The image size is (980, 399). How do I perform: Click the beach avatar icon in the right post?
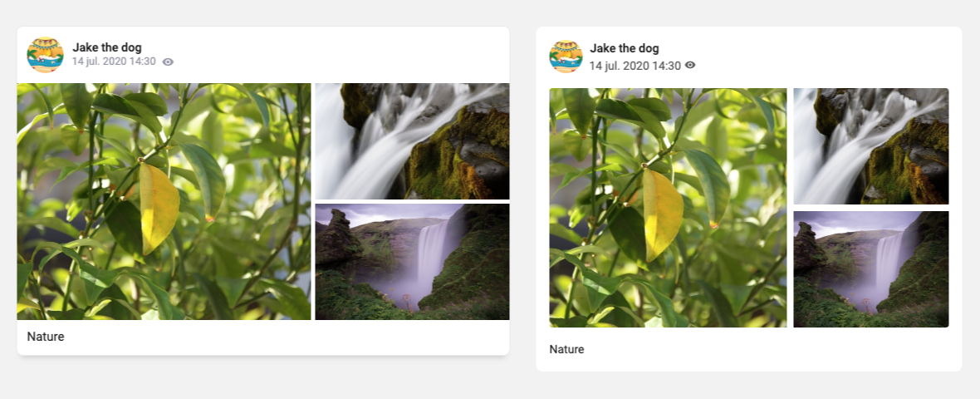566,57
